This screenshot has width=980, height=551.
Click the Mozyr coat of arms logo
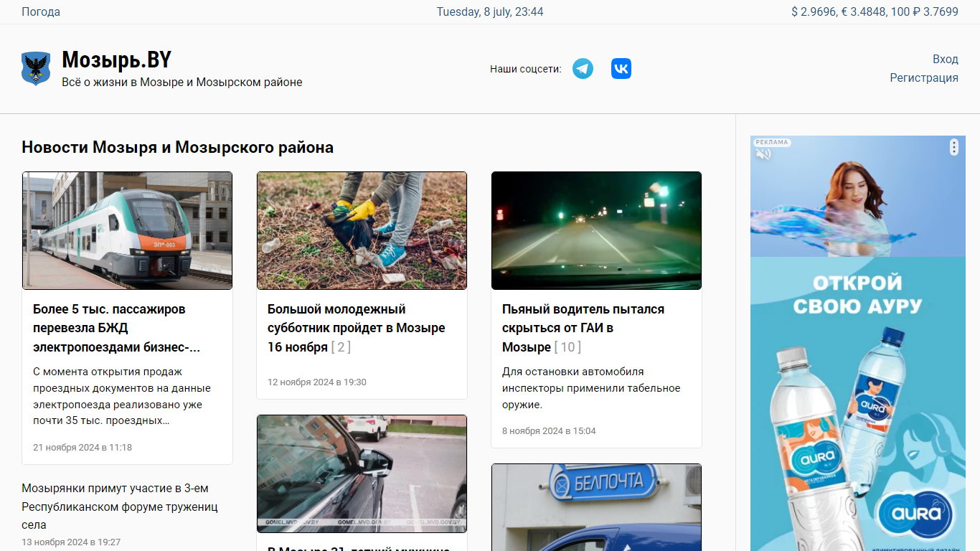[36, 69]
